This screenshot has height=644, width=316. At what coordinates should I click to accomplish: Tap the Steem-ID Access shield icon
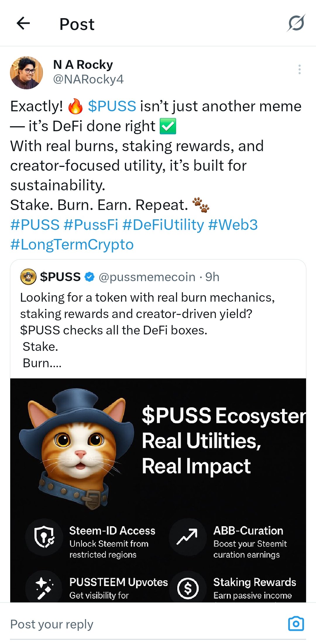[44, 537]
